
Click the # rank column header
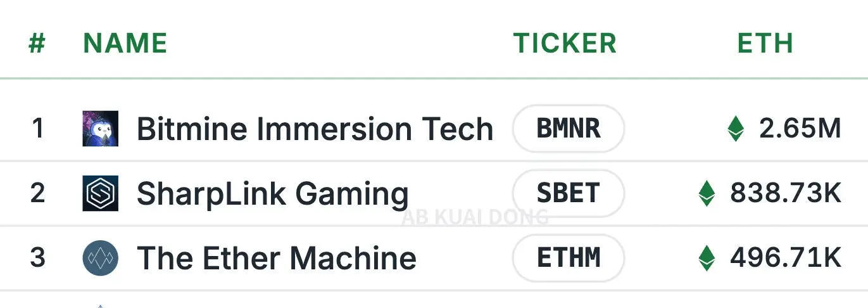37,44
